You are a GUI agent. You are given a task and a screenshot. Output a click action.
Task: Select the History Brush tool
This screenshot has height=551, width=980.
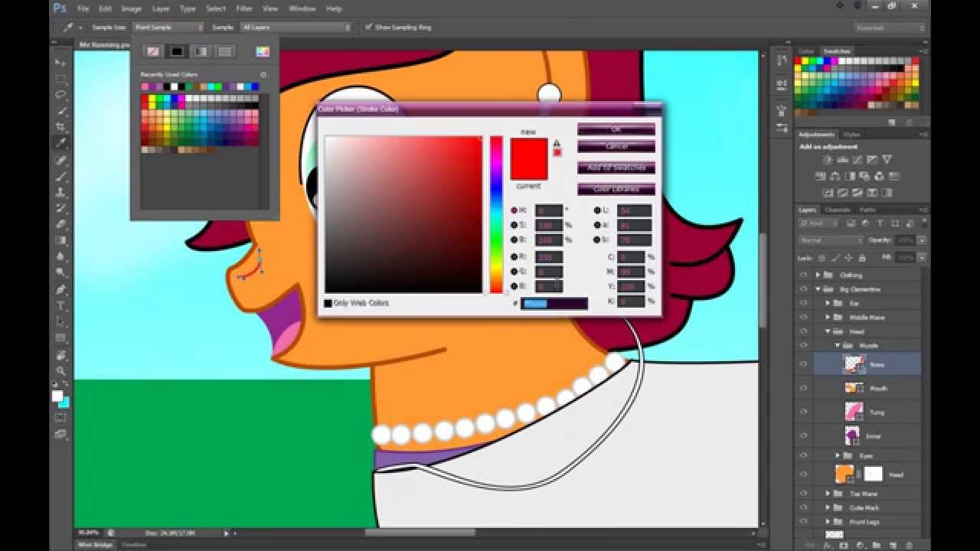click(60, 208)
